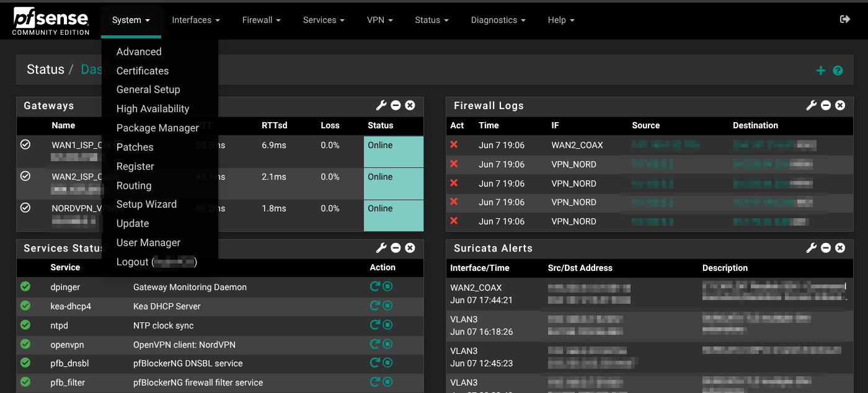Open the Help dropdown menu
The height and width of the screenshot is (393, 868).
(x=561, y=20)
